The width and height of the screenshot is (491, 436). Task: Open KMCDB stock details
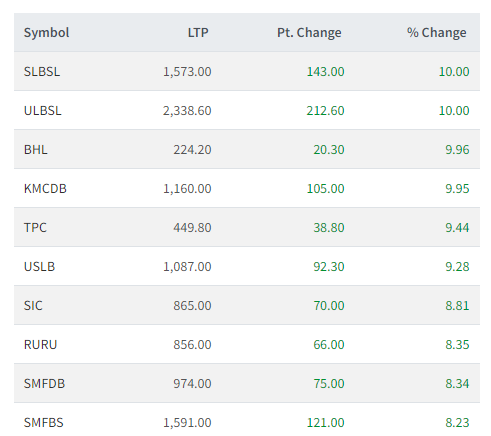point(45,189)
